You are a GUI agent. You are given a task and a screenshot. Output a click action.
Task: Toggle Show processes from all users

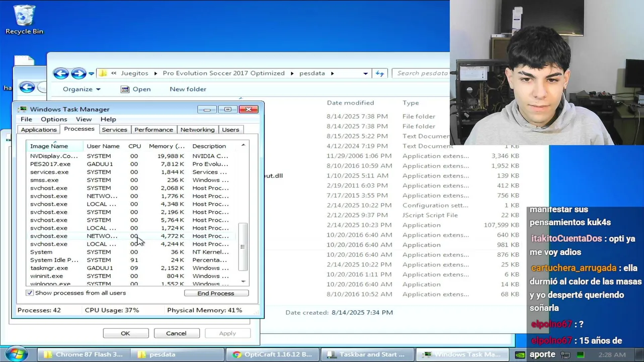(30, 293)
